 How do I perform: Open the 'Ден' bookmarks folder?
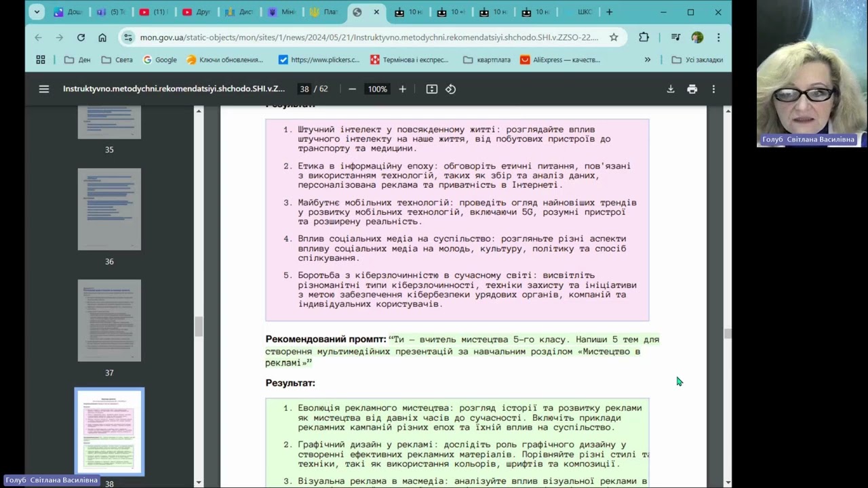point(77,60)
